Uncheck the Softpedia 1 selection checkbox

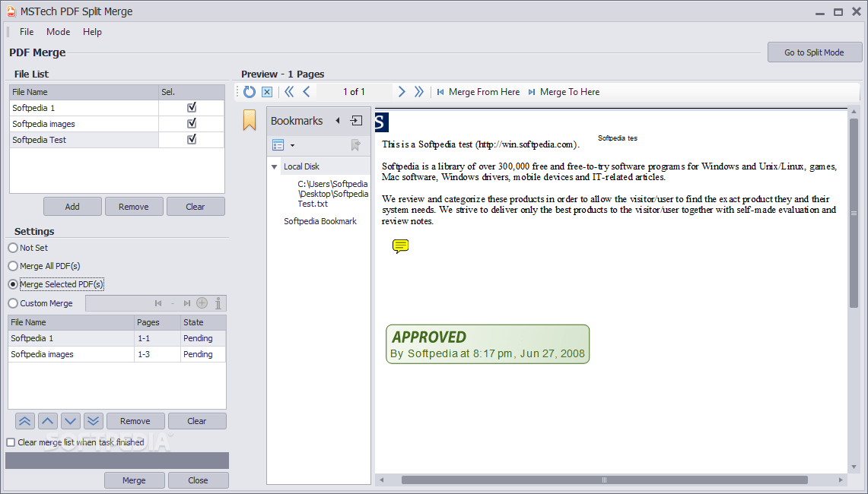pos(192,107)
